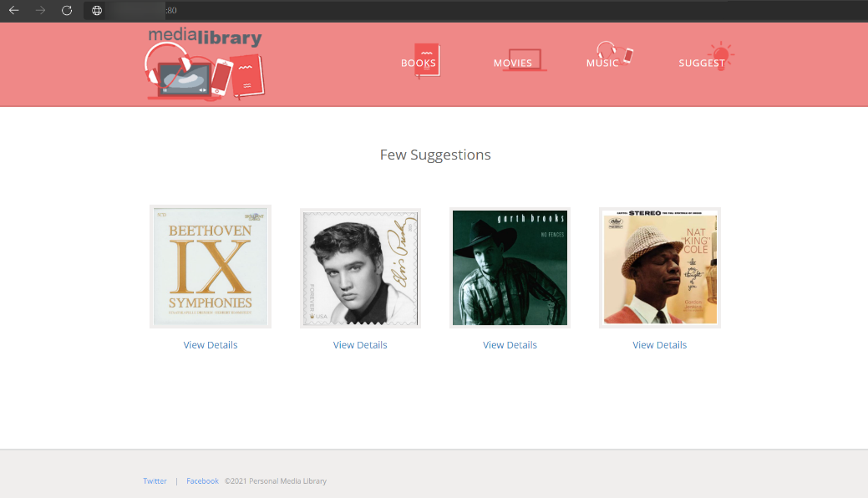Open the Movies section laptop icon

point(523,60)
